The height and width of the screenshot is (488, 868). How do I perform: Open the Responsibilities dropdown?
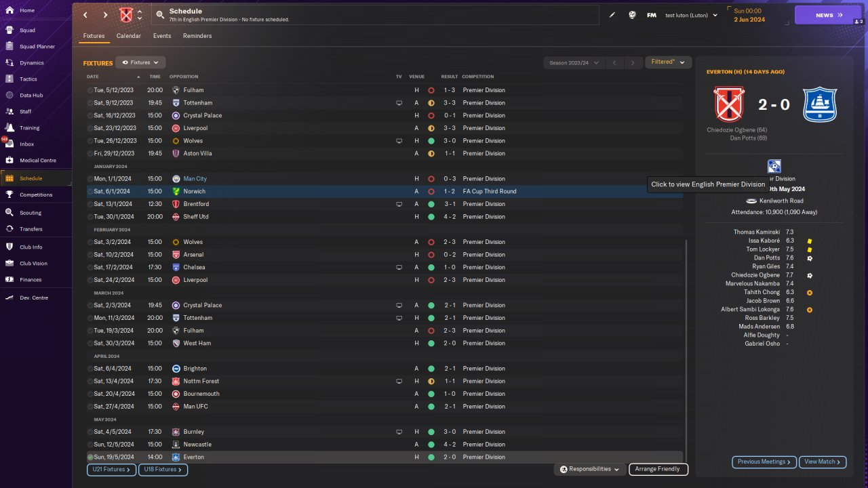589,469
